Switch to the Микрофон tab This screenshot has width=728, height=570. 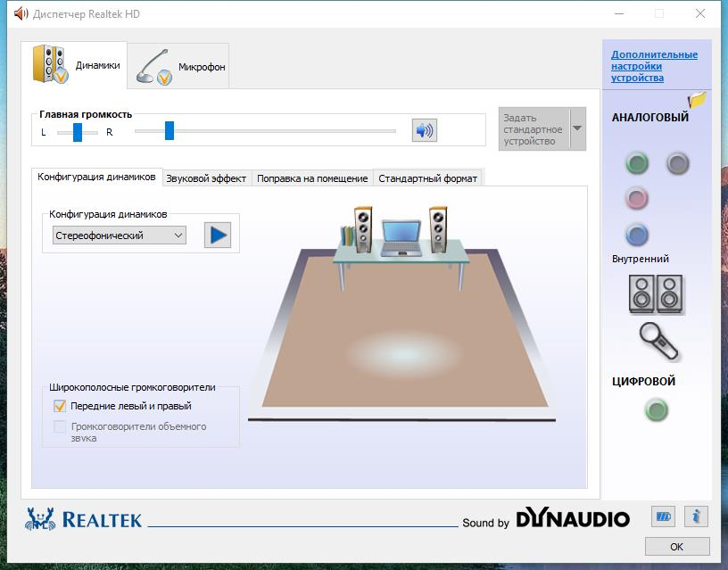pyautogui.click(x=179, y=67)
